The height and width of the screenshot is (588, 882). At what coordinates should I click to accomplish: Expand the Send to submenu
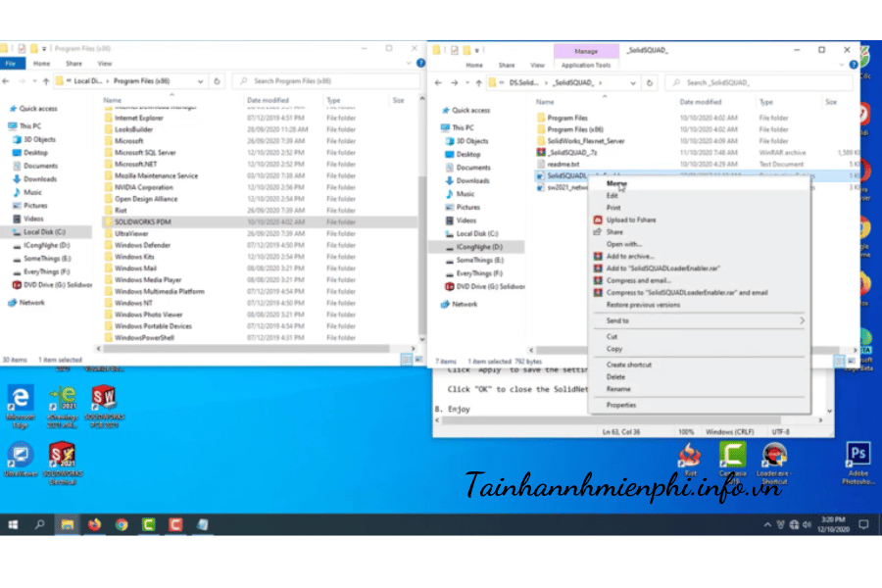coord(698,320)
